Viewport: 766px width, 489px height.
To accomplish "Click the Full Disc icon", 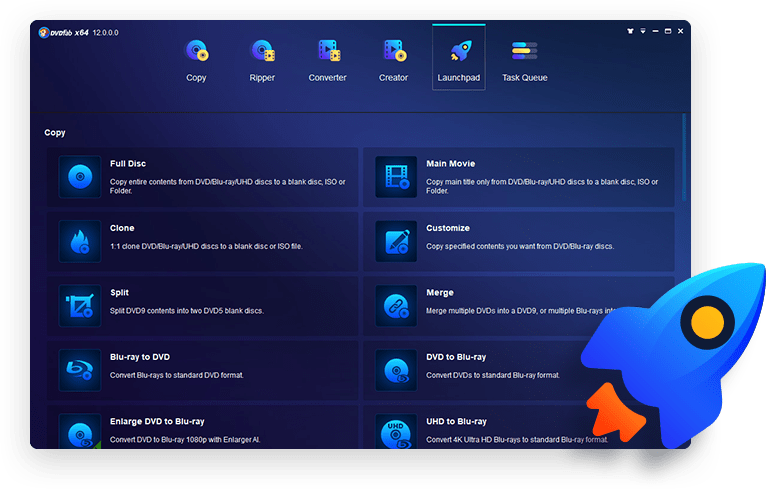I will click(x=80, y=177).
